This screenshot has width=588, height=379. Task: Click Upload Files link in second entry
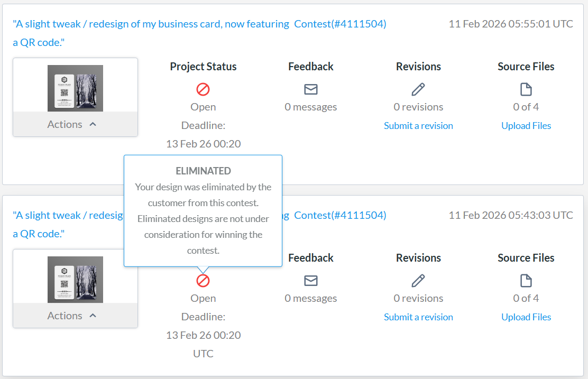click(526, 317)
